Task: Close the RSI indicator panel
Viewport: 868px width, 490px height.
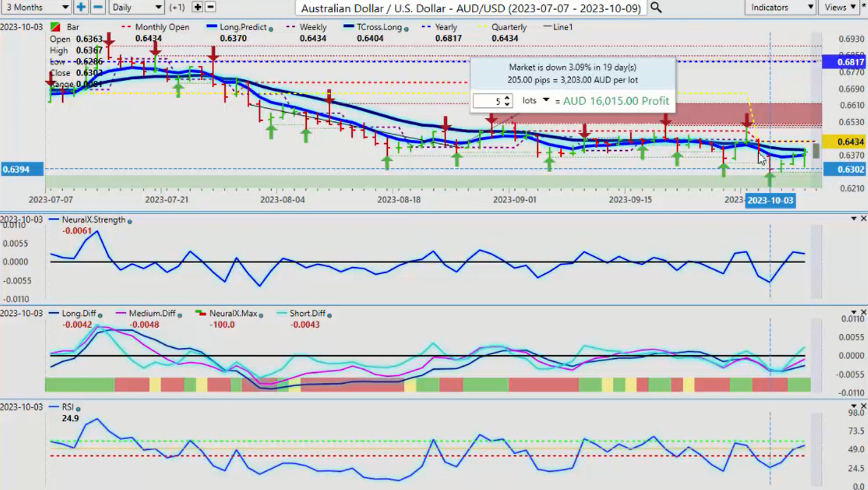Action: (x=863, y=406)
